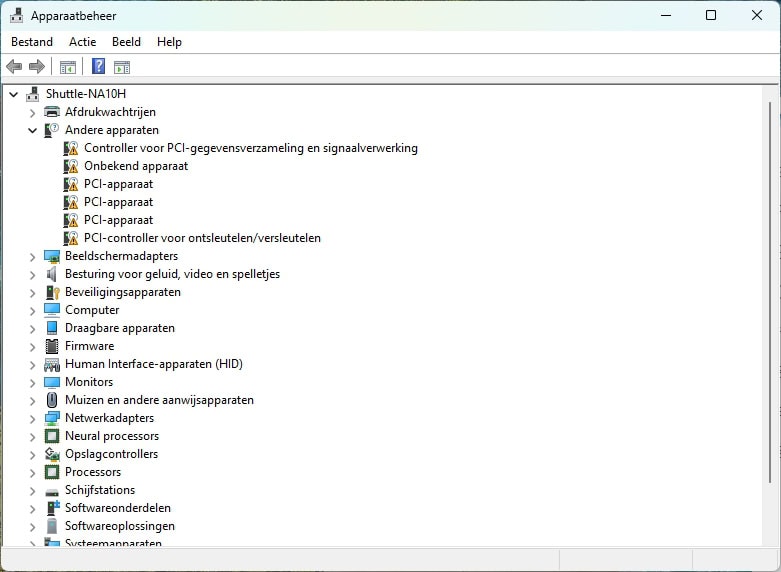Expand the Beeldschermadapters category

tap(33, 256)
